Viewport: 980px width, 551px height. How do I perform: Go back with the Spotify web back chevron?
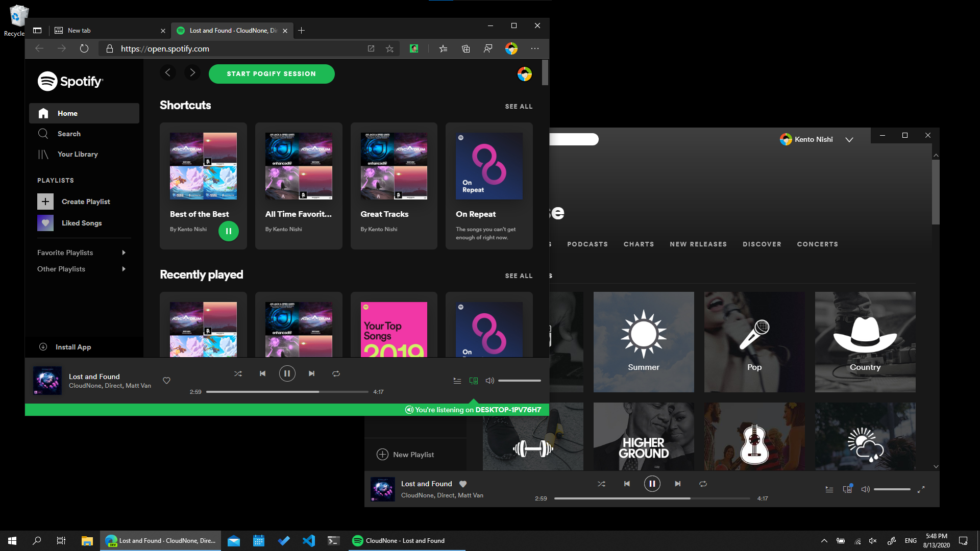click(x=168, y=73)
